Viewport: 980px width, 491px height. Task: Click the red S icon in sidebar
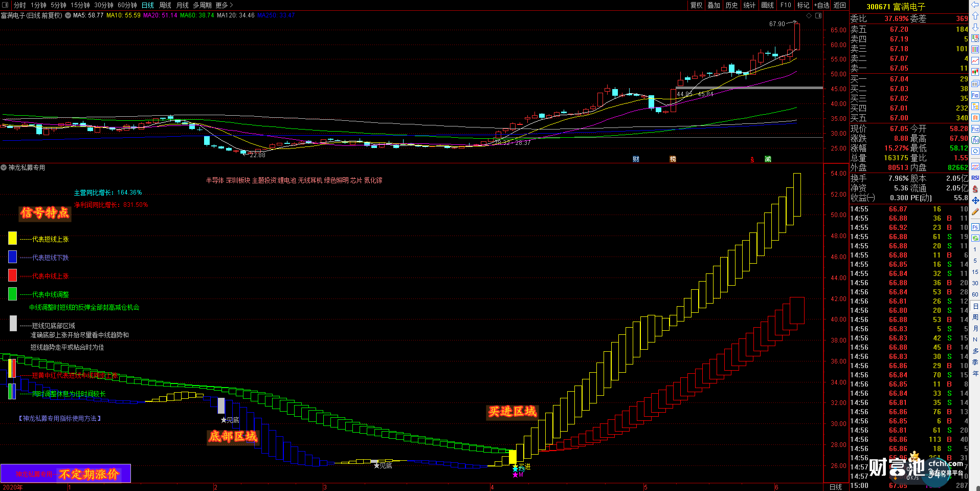point(975,189)
